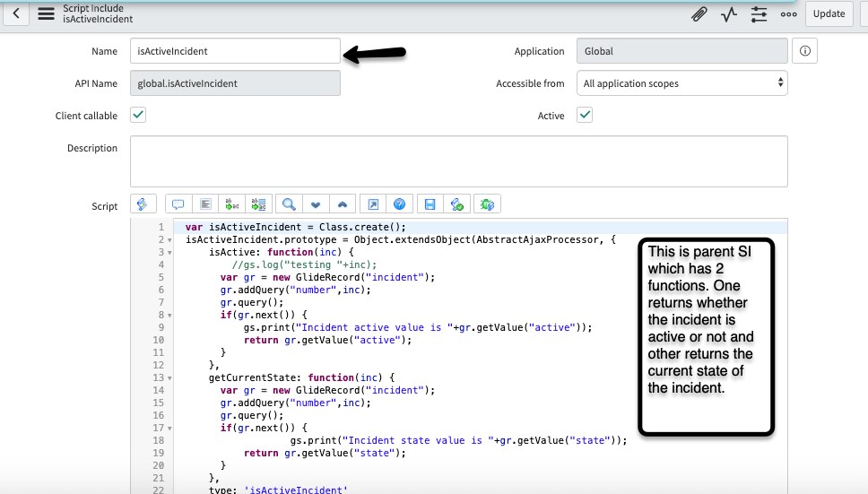Click the back arrow button

click(17, 13)
